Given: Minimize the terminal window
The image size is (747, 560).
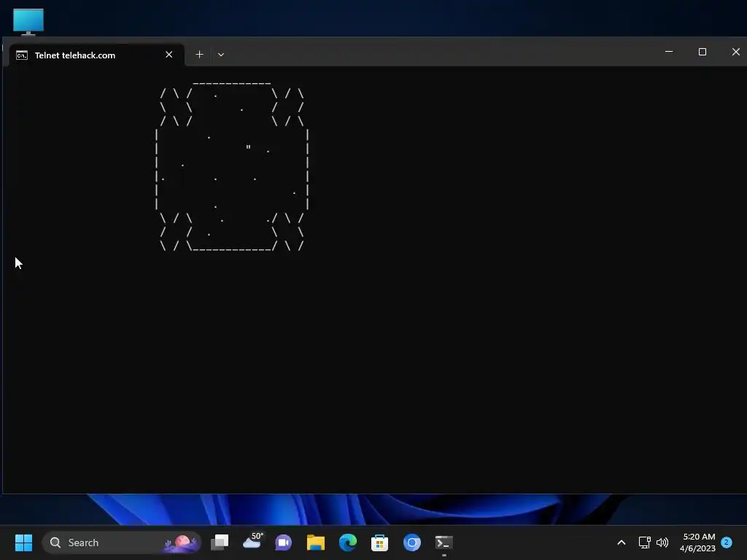Looking at the screenshot, I should (x=669, y=52).
